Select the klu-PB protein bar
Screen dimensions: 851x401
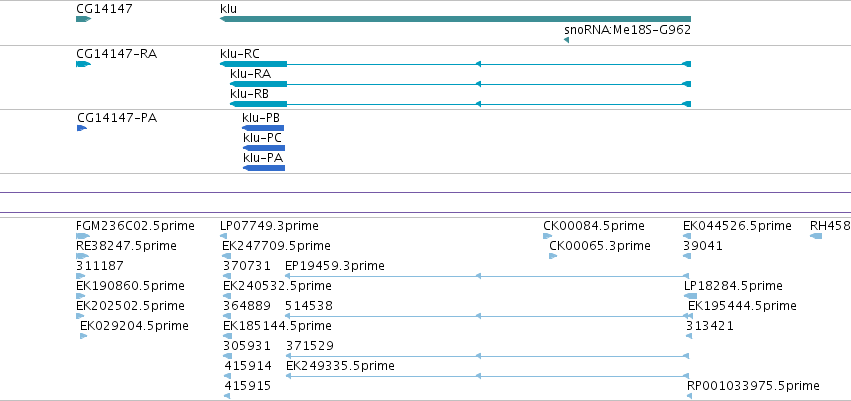263,128
